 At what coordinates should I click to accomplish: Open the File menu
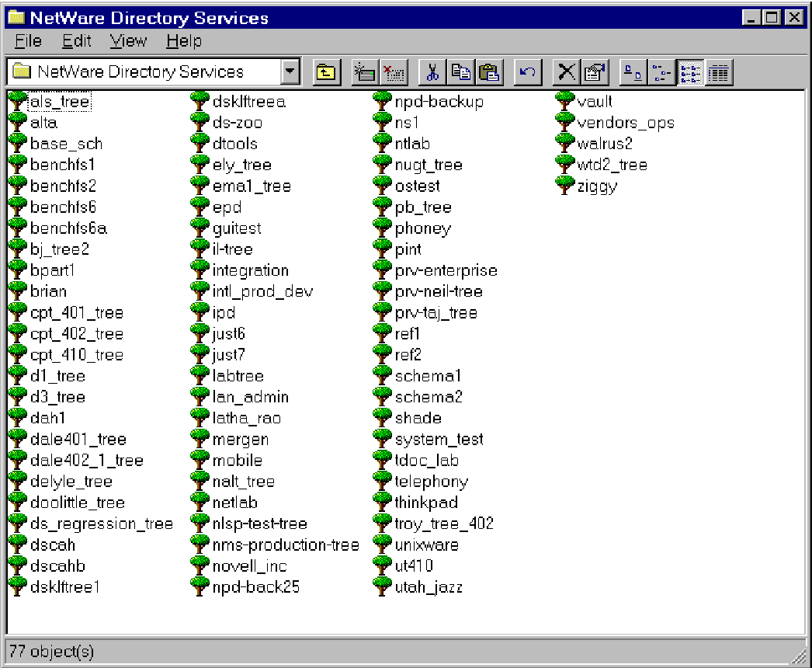(x=28, y=40)
